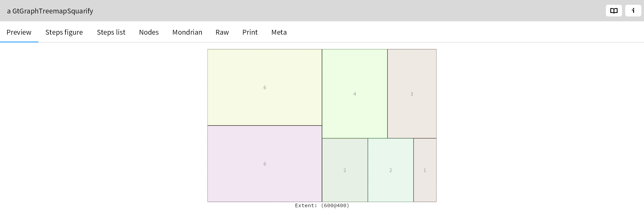View the Meta tab

(x=279, y=32)
